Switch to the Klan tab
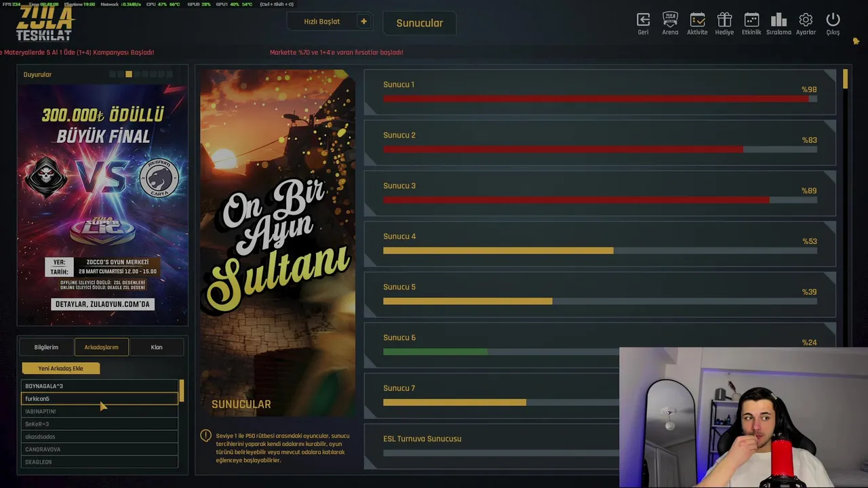The height and width of the screenshot is (488, 868). [157, 347]
